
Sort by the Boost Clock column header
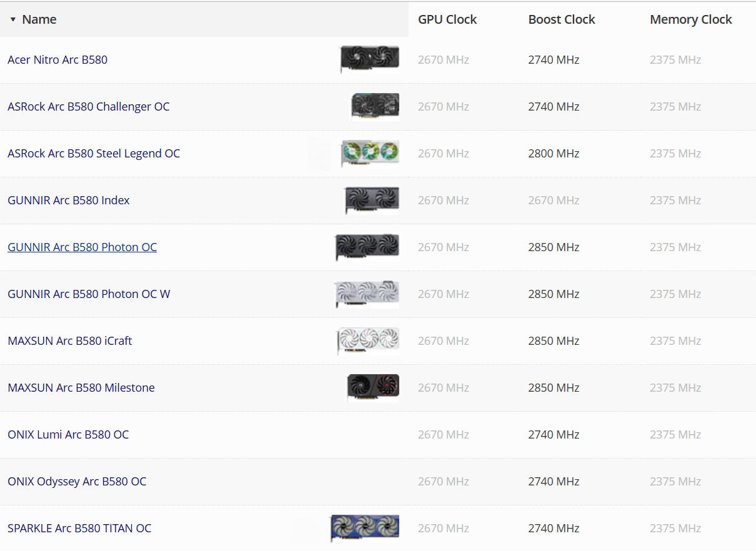tap(562, 19)
